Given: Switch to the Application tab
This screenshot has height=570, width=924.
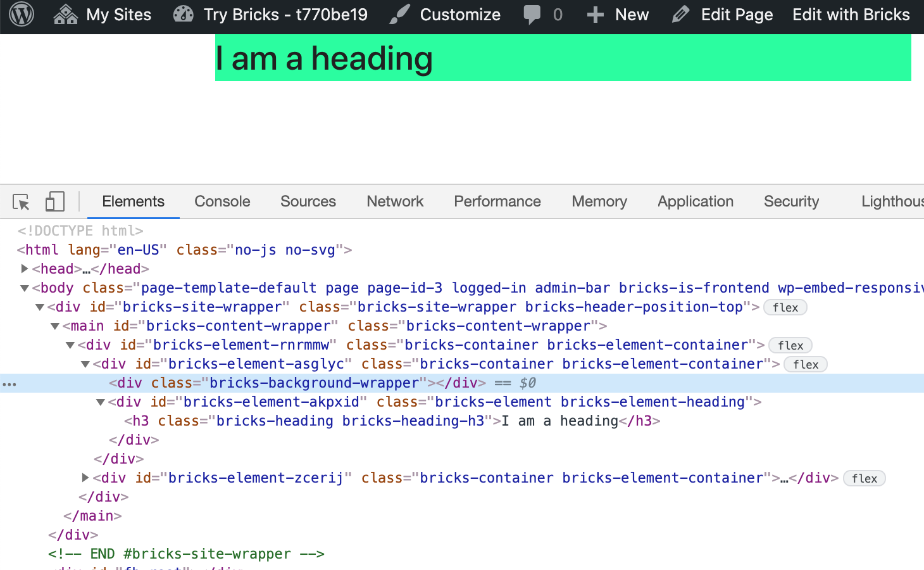Looking at the screenshot, I should 696,201.
